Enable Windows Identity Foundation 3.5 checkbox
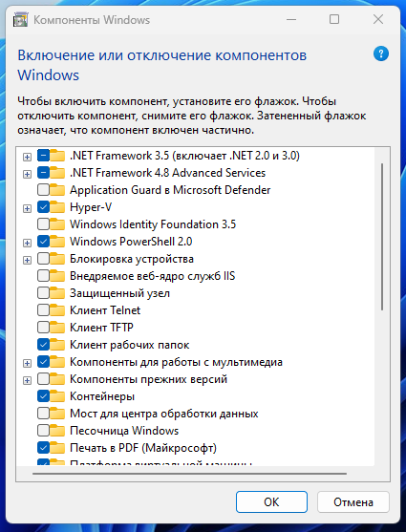Viewport: 406px width, 532px height. 43,224
